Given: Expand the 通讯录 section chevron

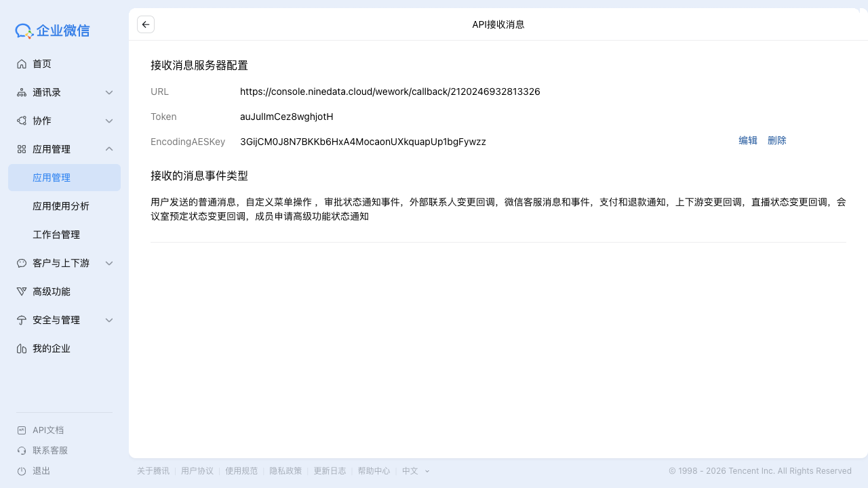Looking at the screenshot, I should click(109, 92).
